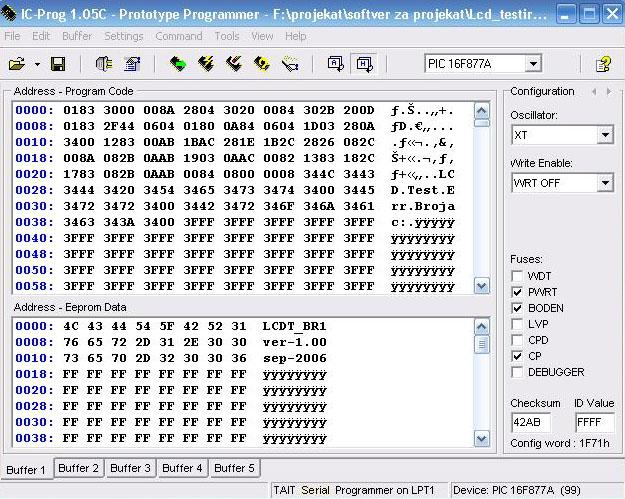Screen dimensions: 625x499
Task: Toggle the CP code protect checkbox
Action: coord(517,356)
